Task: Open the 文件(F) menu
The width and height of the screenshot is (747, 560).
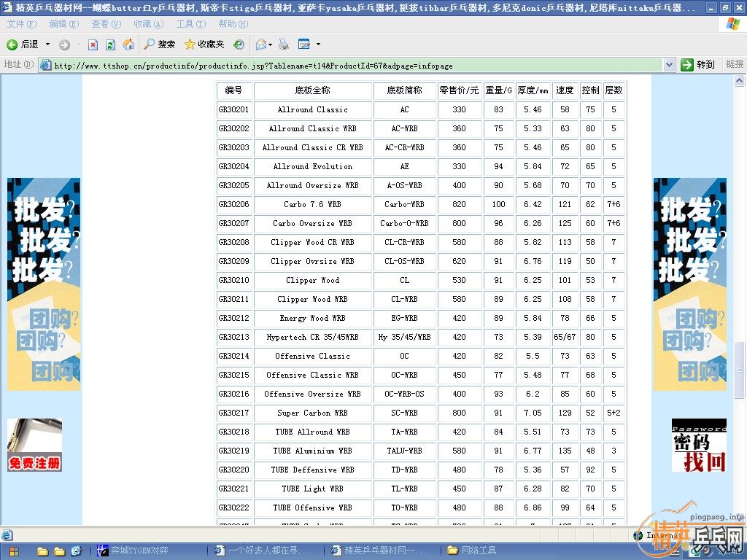Action: pos(22,24)
